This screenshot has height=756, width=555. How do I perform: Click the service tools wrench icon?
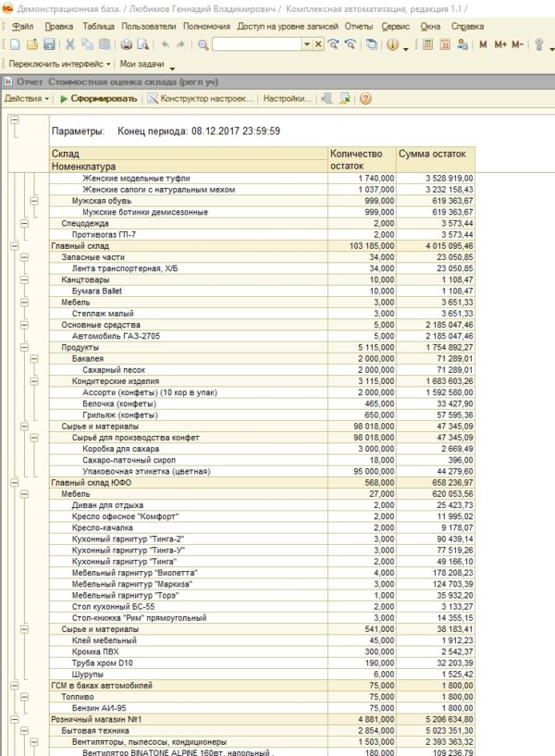point(539,44)
